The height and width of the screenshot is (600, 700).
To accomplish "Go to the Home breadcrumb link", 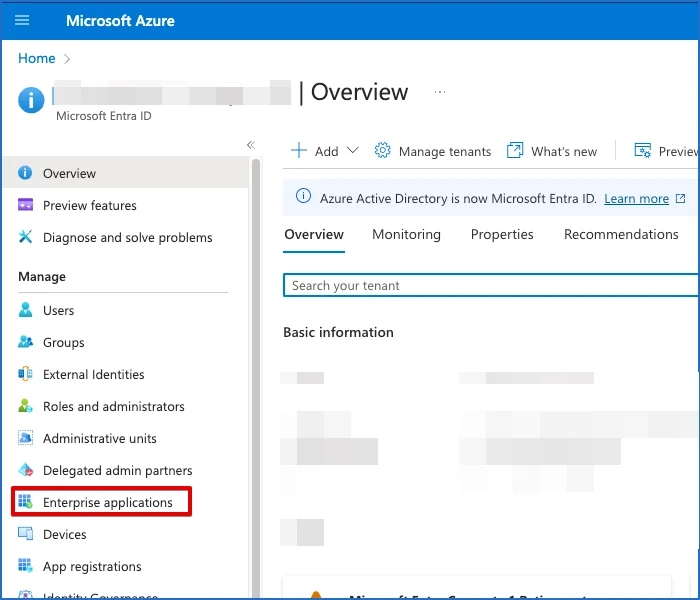I will [x=37, y=59].
